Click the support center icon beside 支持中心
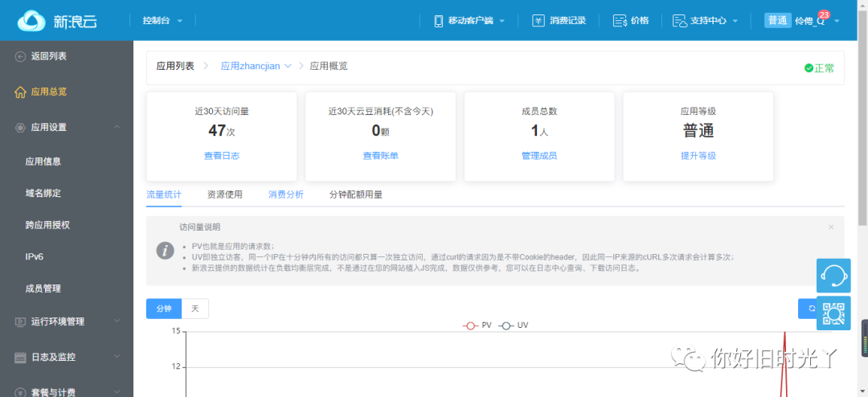This screenshot has width=868, height=397. [679, 21]
